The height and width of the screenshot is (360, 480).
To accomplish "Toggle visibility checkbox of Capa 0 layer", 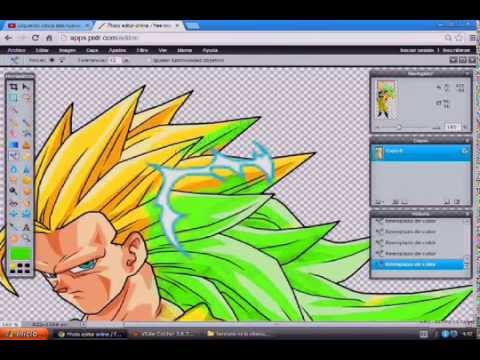I will click(x=465, y=151).
